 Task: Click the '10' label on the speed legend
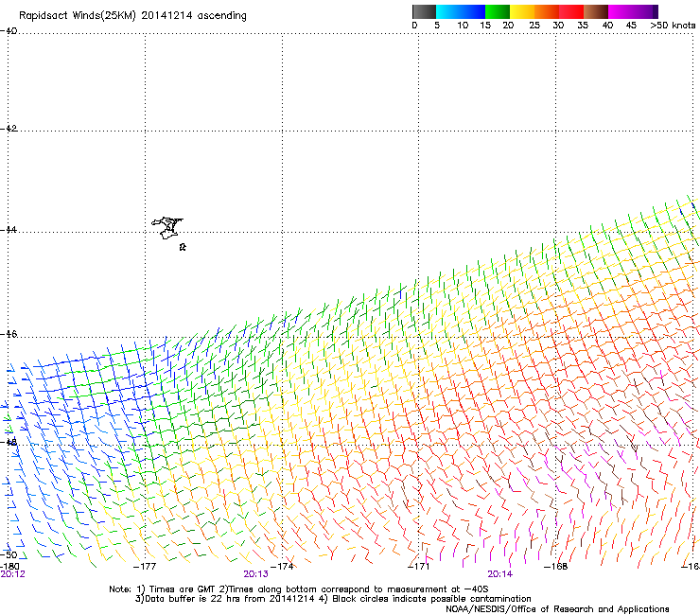[x=463, y=26]
